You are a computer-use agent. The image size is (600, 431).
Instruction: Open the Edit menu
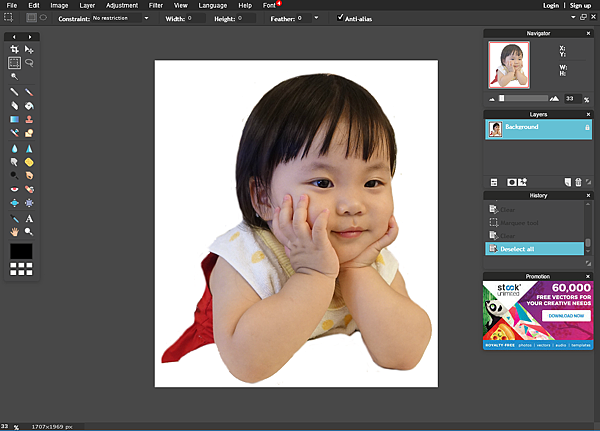tap(34, 5)
